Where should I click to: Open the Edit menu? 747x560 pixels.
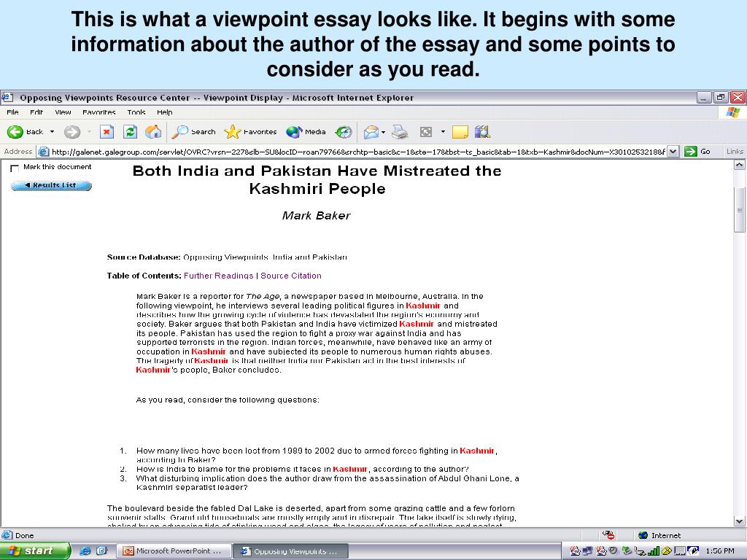[x=36, y=112]
